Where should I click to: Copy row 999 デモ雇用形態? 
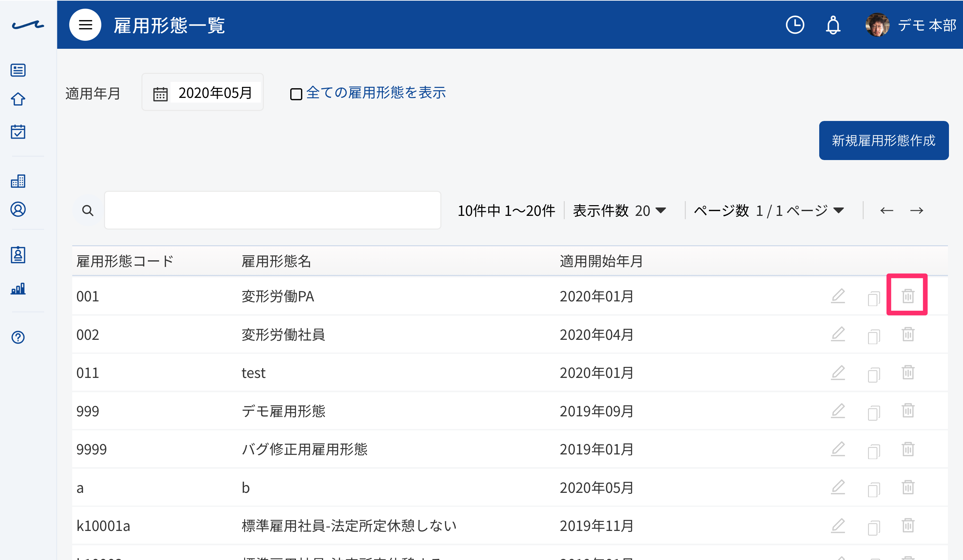pos(874,413)
